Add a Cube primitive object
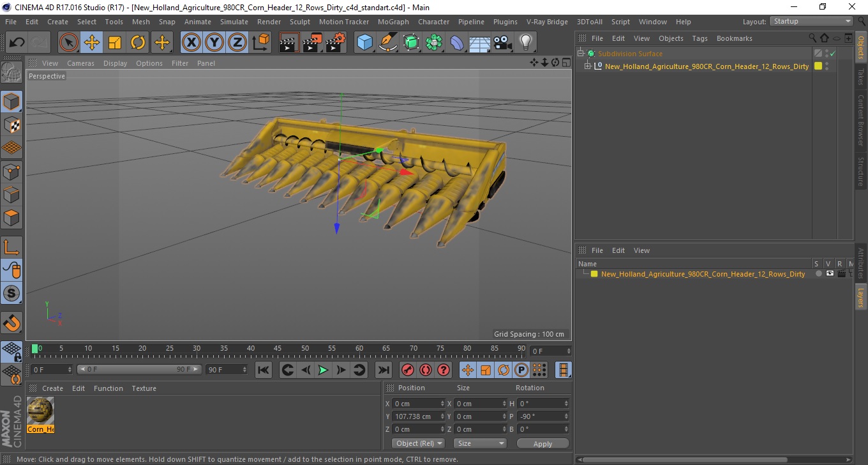This screenshot has width=868, height=465. pyautogui.click(x=364, y=43)
